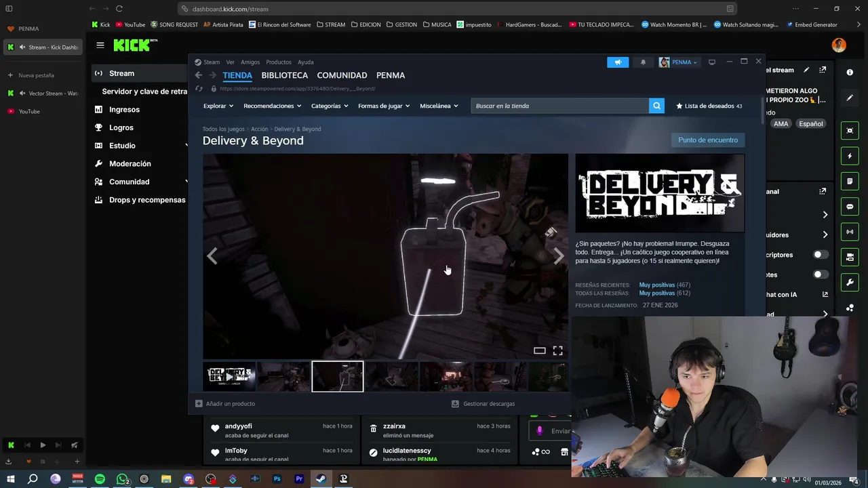The height and width of the screenshot is (488, 868).
Task: Open Explorar dropdown in Steam store
Action: point(218,106)
